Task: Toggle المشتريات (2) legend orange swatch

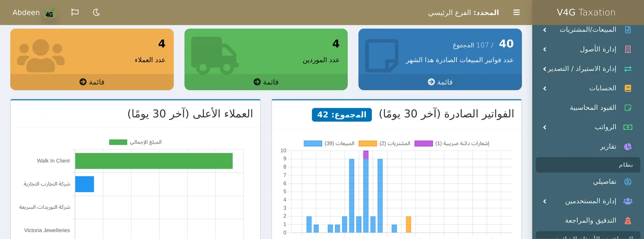Action: tap(367, 144)
